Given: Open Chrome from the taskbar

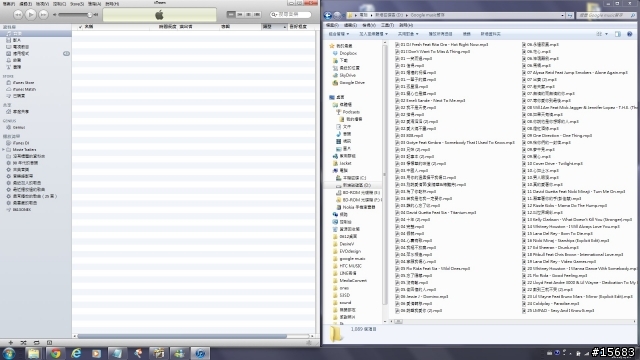Looking at the screenshot, I should [x=55, y=353].
